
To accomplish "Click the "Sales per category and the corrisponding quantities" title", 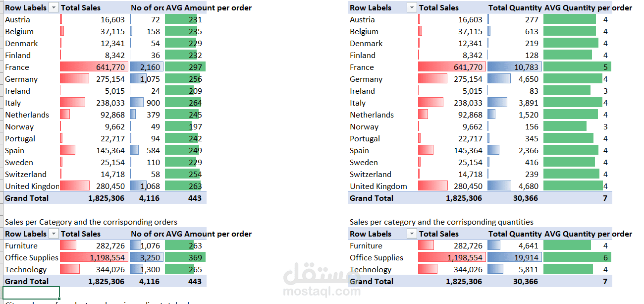I will (441, 222).
